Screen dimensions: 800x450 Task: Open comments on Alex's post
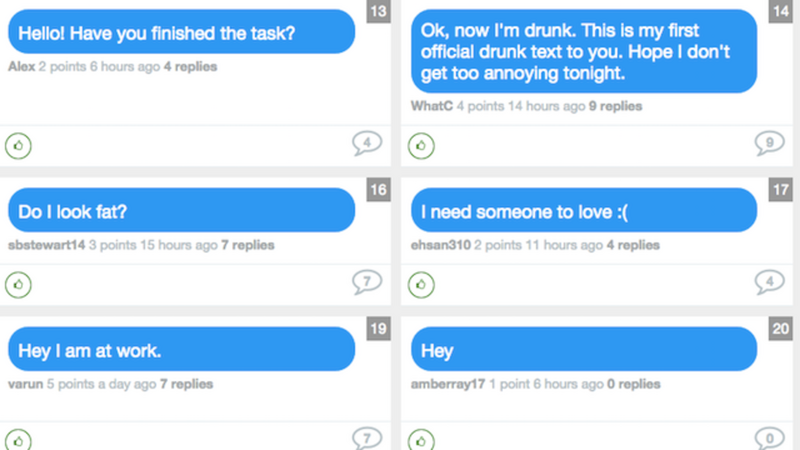(367, 144)
